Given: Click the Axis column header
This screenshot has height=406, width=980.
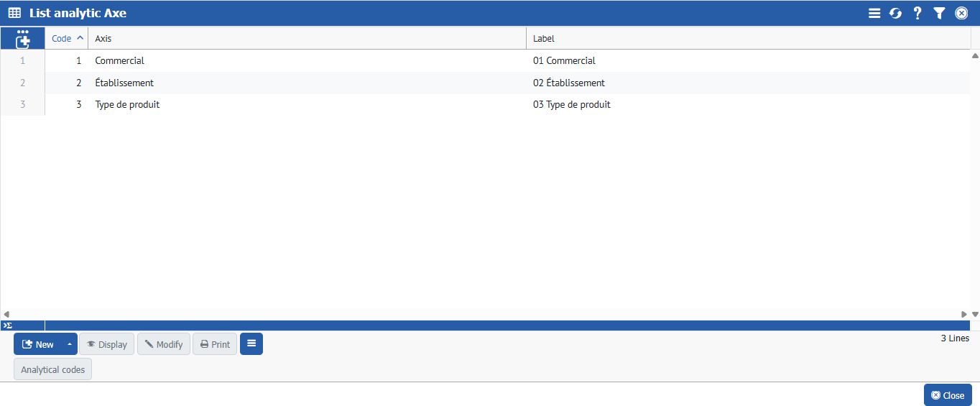Looking at the screenshot, I should [x=103, y=38].
